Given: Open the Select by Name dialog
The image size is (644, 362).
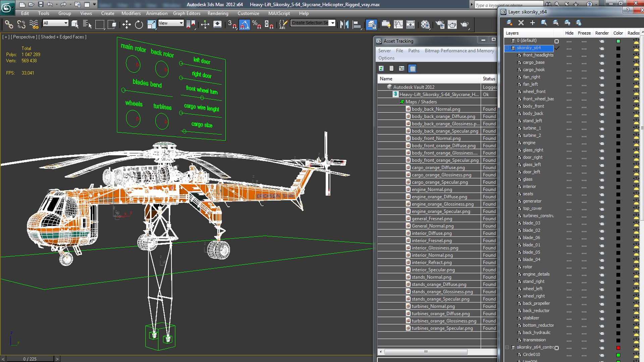Looking at the screenshot, I should 87,24.
